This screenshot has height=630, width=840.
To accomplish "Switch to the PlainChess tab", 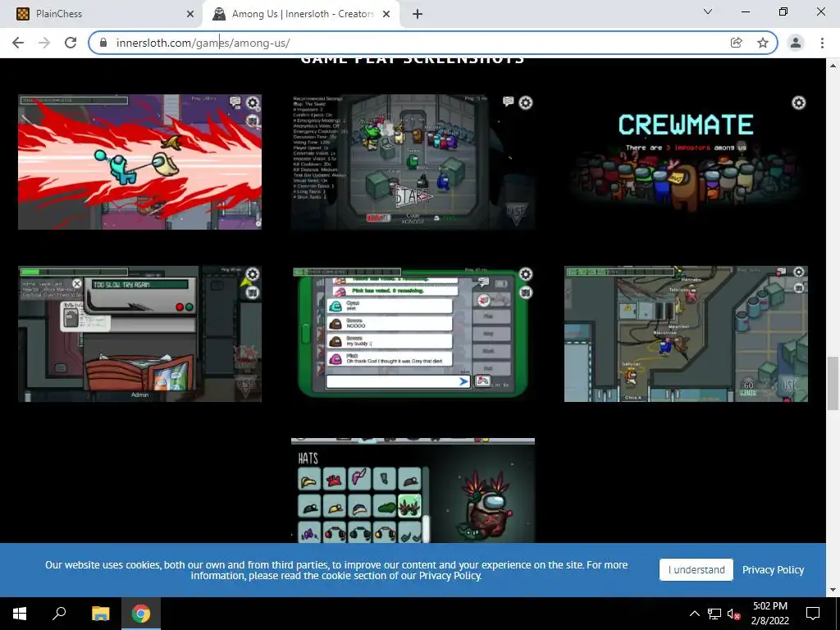I will [102, 14].
